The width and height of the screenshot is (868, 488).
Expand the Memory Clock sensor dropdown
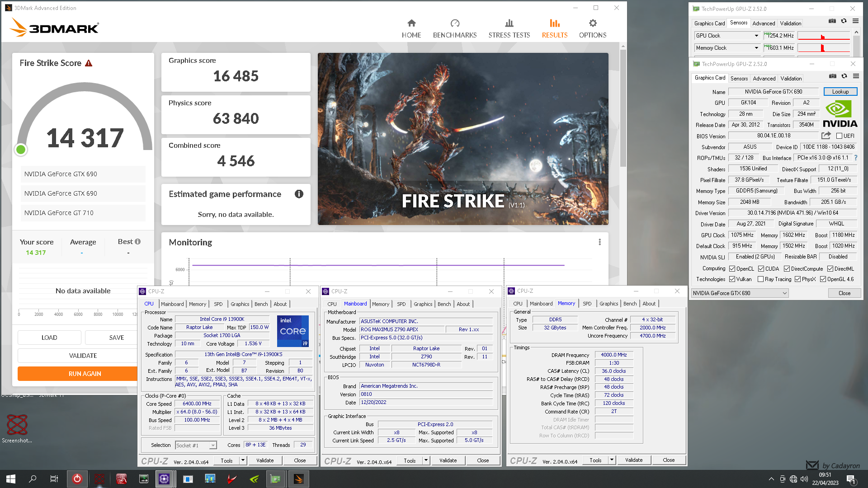pos(756,48)
